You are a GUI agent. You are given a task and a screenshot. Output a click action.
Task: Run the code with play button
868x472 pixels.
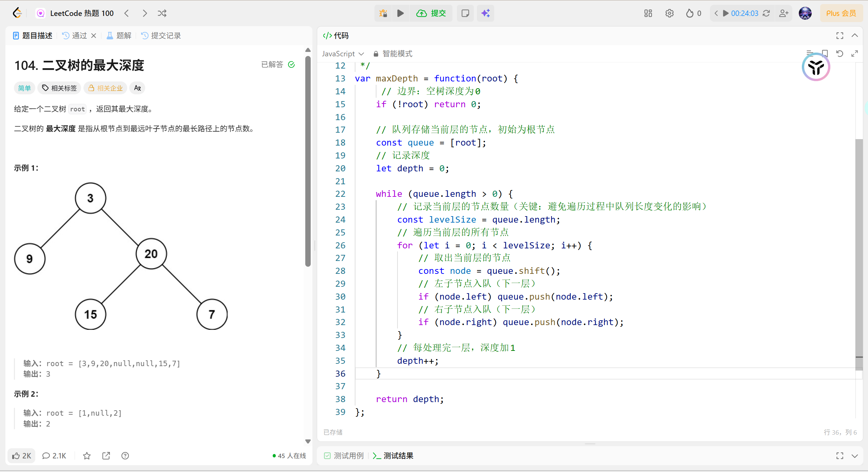tap(401, 13)
